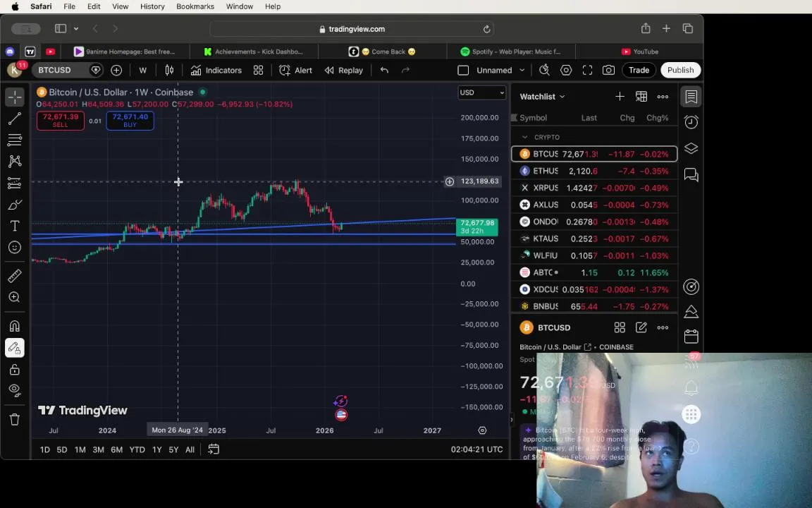Enter fullscreen chart mode
The width and height of the screenshot is (812, 508).
click(587, 70)
